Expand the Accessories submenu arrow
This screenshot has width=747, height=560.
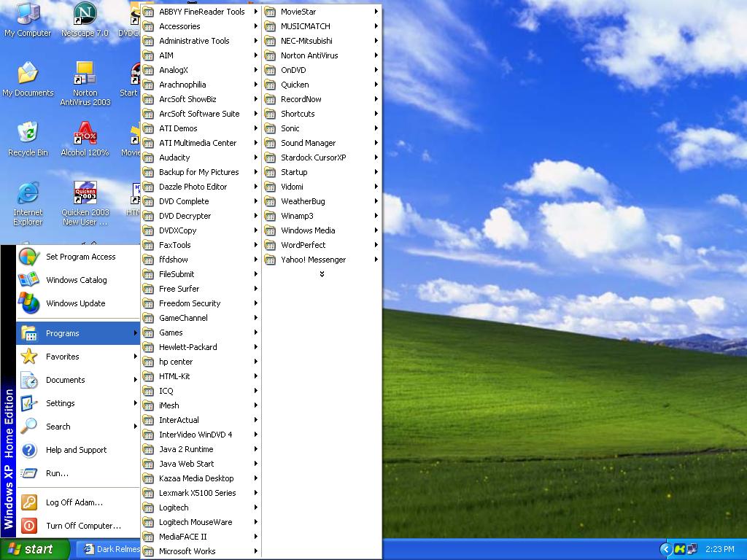[x=256, y=26]
